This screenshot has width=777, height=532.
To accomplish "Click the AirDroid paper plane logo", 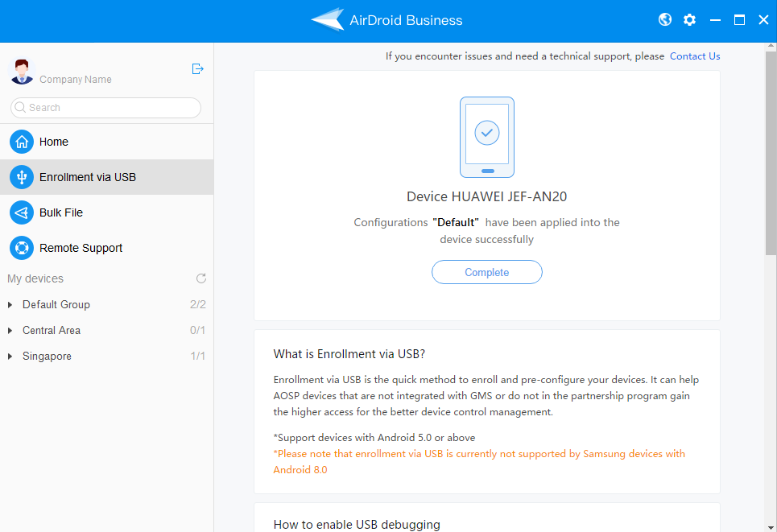I will click(328, 20).
